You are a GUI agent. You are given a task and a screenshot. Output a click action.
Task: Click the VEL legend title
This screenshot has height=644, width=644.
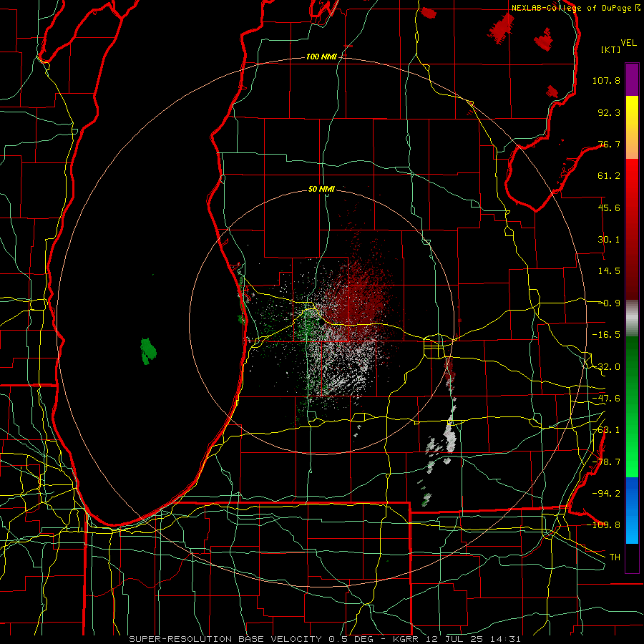628,43
